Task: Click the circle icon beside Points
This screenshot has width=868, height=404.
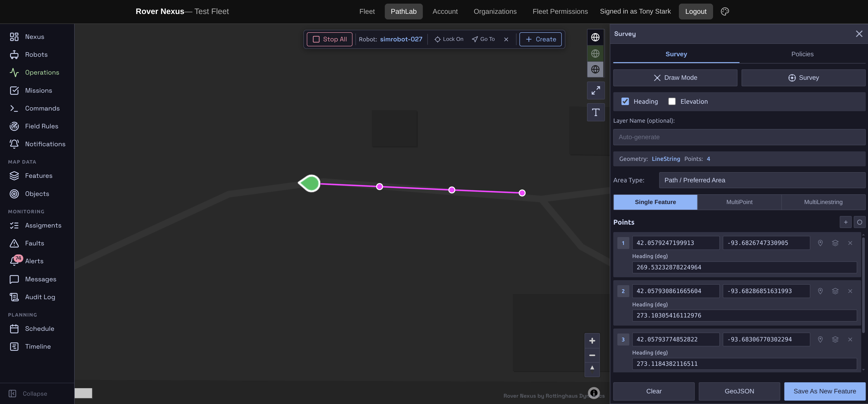Action: pos(859,222)
